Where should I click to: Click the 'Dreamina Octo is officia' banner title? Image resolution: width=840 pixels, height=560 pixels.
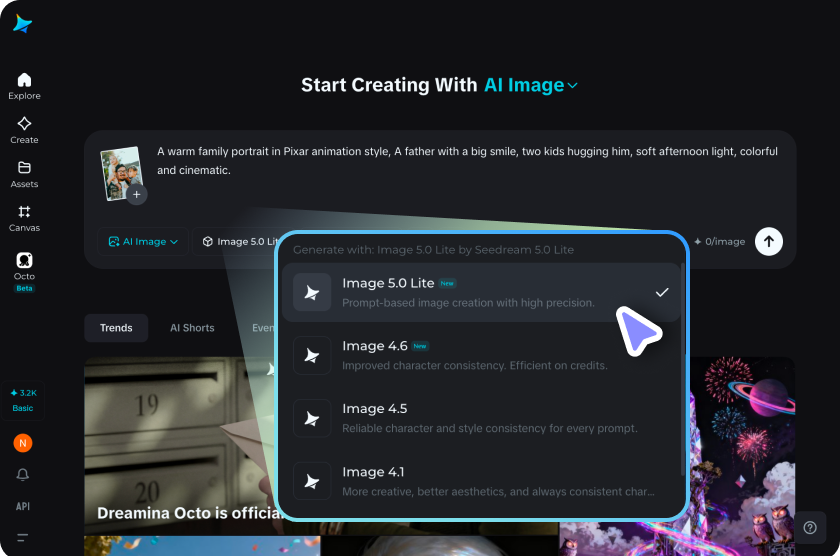pyautogui.click(x=188, y=513)
